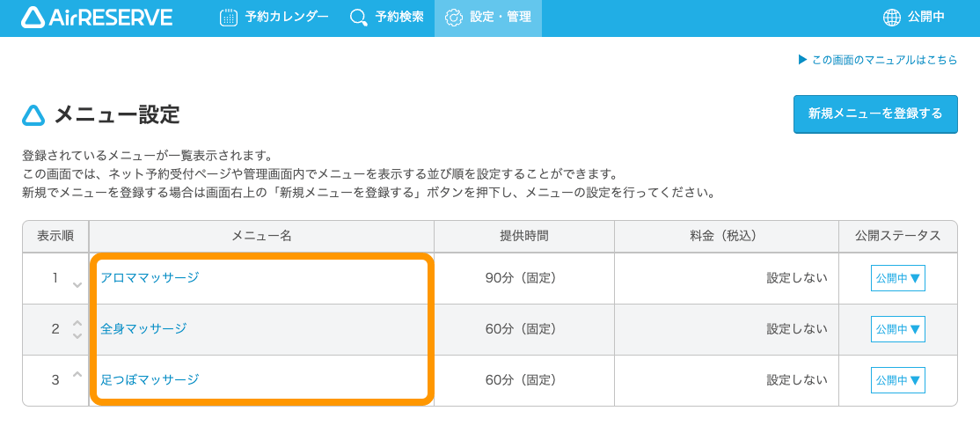
Task: Click the calendar icon beside 予約カレンダー
Action: pos(229,18)
